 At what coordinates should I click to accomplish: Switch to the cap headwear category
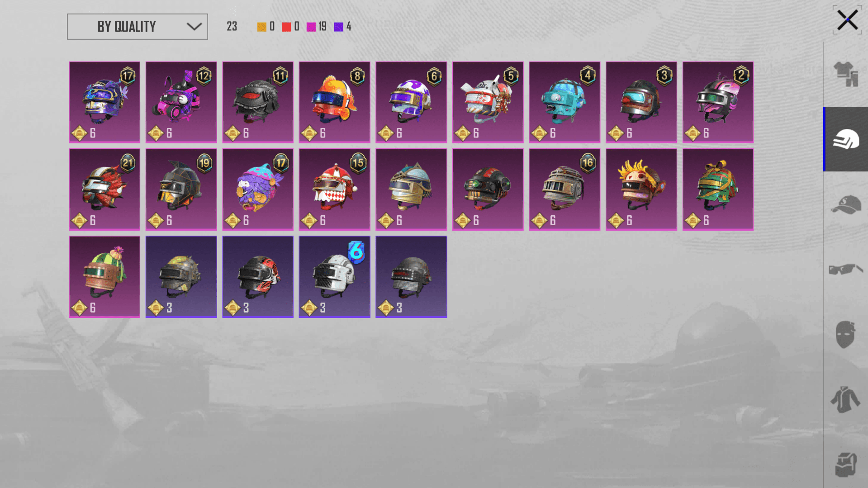(x=846, y=204)
